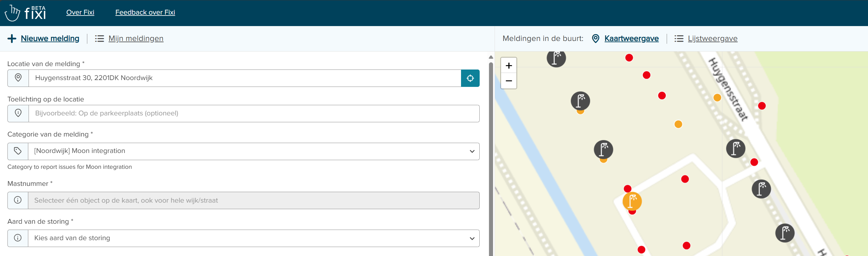Click the info icon beside Mastnummer field
This screenshot has height=256, width=868.
pyautogui.click(x=18, y=200)
